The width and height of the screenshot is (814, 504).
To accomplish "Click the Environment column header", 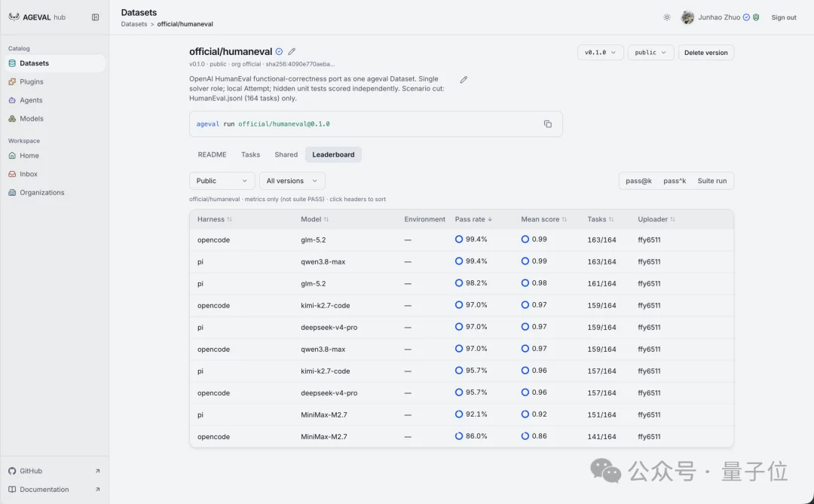I will pos(424,219).
